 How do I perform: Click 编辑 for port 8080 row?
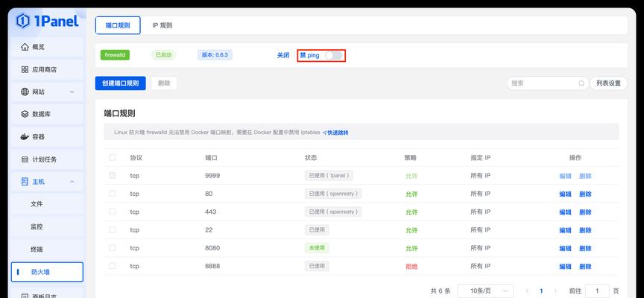pyautogui.click(x=565, y=248)
